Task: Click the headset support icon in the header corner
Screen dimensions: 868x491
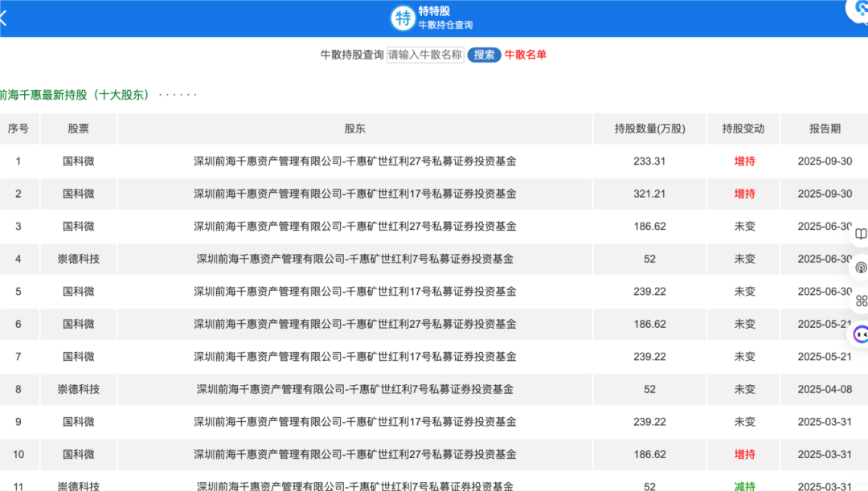Action: click(x=860, y=10)
